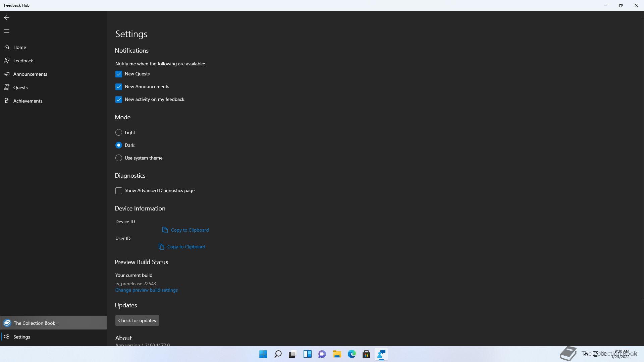The height and width of the screenshot is (362, 644).
Task: Select Light mode radio button
Action: pos(119,132)
